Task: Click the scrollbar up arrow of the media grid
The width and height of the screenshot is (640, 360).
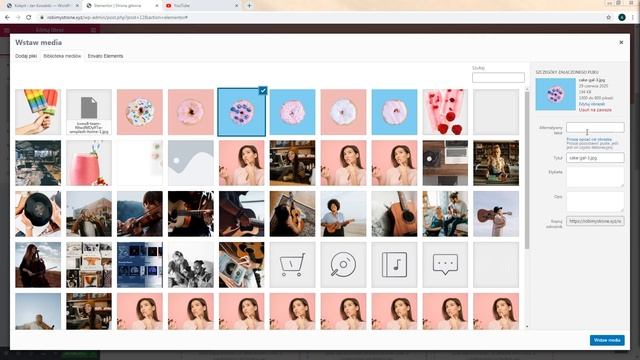Action: tap(527, 89)
